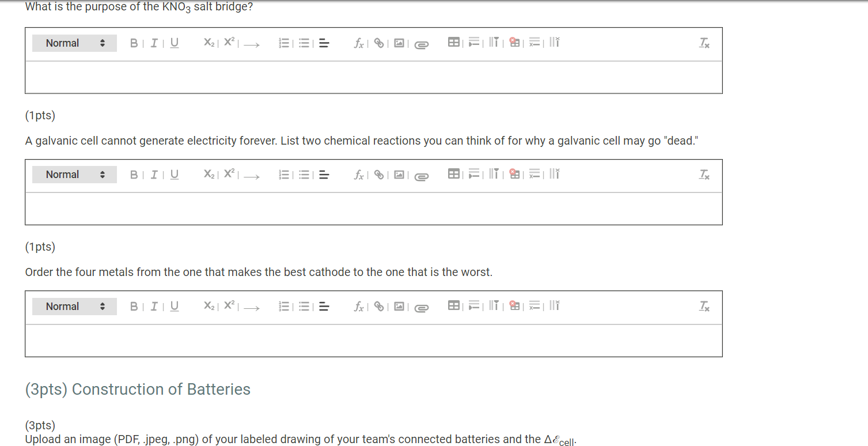The width and height of the screenshot is (868, 446).
Task: Insert a table in the cathode ordering answer
Action: 454,306
